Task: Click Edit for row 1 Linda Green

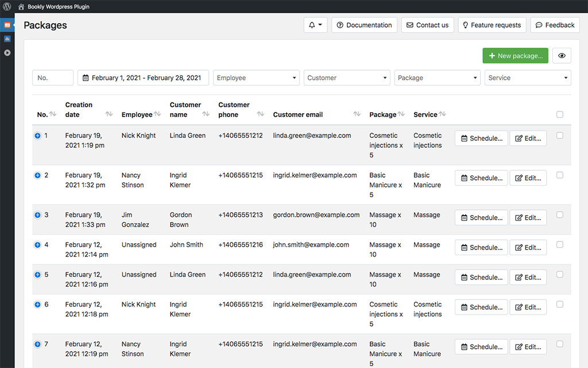Action: (528, 138)
